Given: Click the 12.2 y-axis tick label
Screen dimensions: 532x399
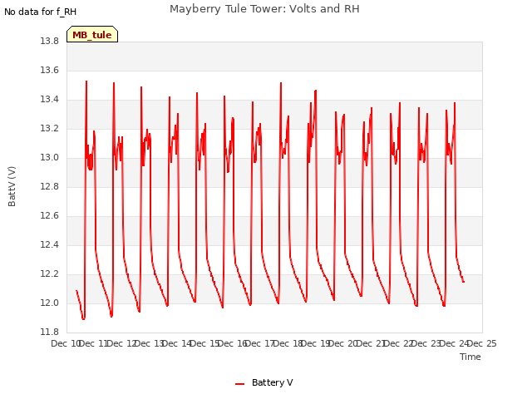Looking at the screenshot, I should pos(50,273).
